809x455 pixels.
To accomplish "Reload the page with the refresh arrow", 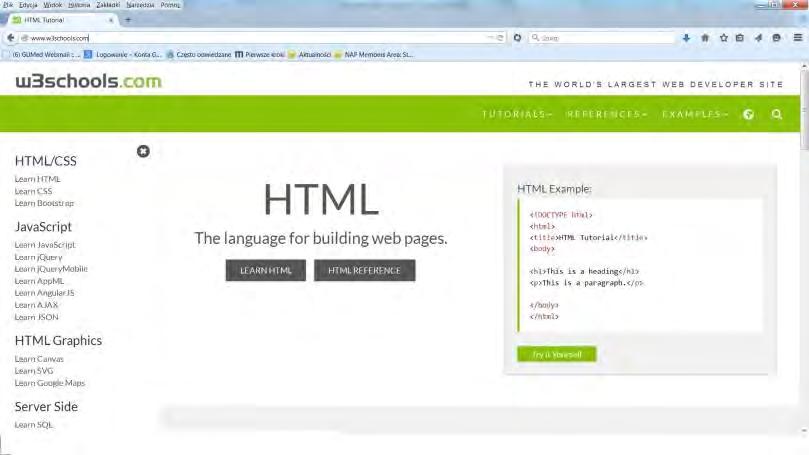I will (499, 38).
